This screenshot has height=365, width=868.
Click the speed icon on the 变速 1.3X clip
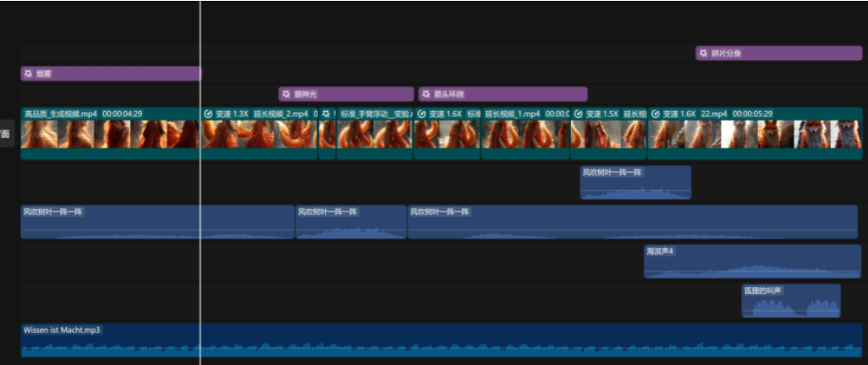208,113
